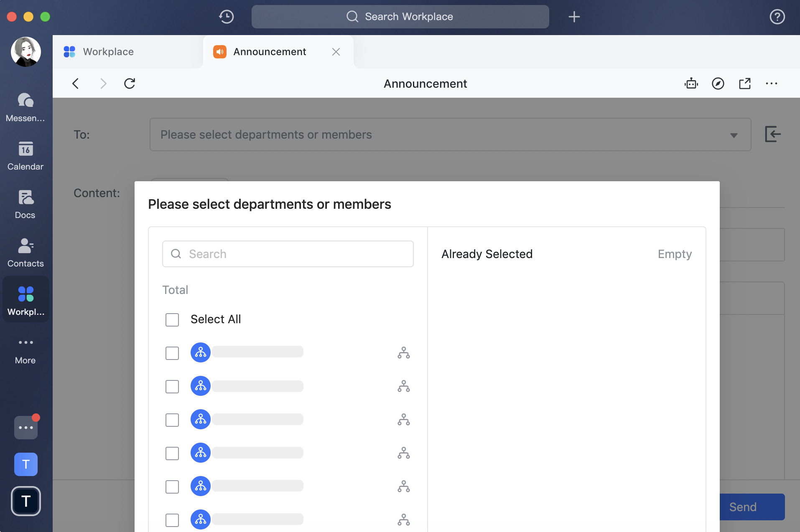Drill into the bottom department's sub-hierarchy
The image size is (800, 532).
click(403, 520)
